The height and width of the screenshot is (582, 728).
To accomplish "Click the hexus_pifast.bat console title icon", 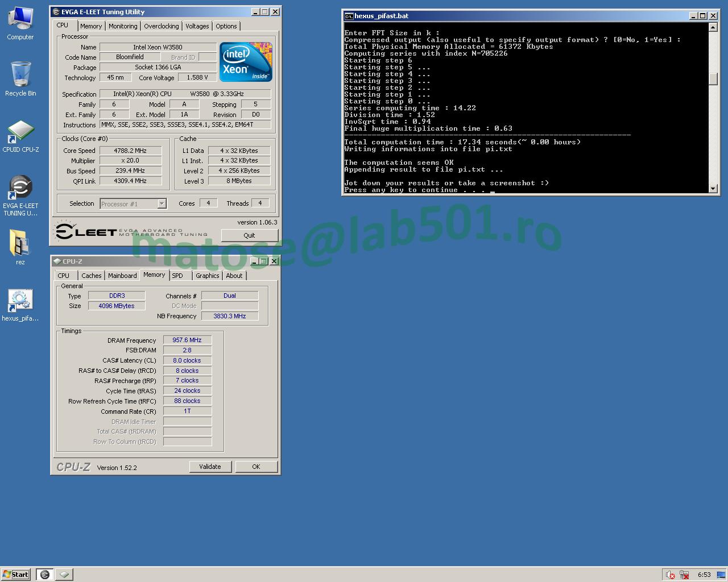I will (x=349, y=16).
